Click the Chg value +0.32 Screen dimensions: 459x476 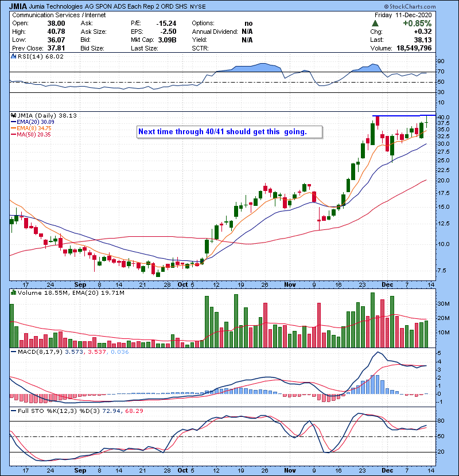pos(422,32)
